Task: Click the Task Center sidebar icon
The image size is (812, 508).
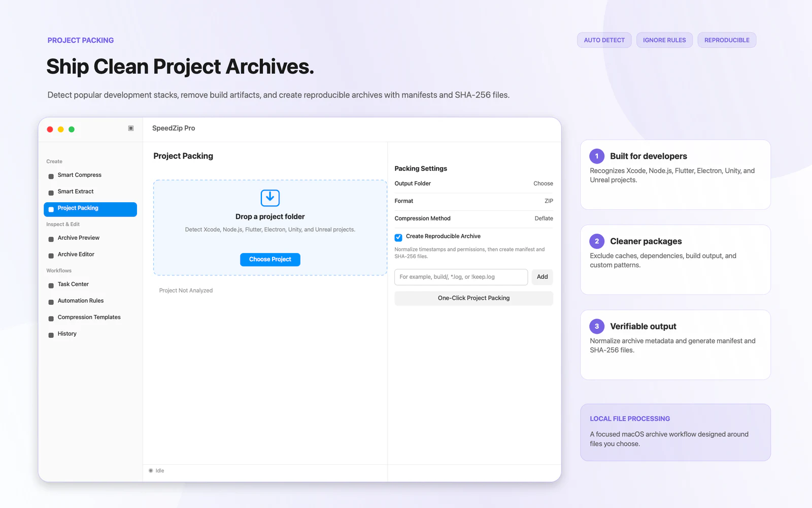Action: (51, 285)
